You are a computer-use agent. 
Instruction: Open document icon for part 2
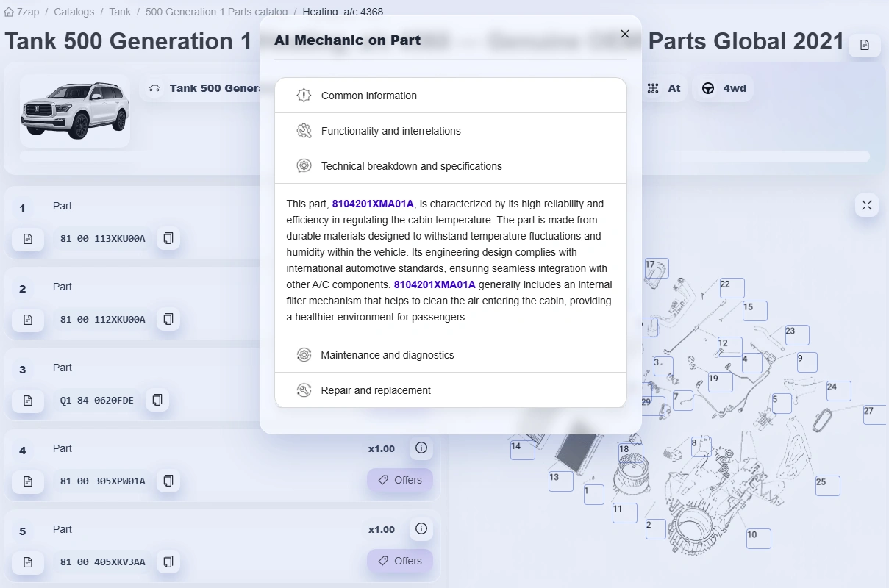pyautogui.click(x=28, y=320)
